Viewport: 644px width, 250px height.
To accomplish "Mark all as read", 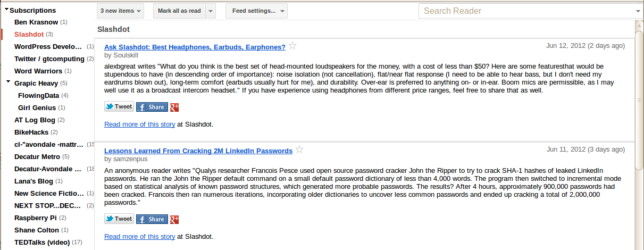I will tap(179, 11).
